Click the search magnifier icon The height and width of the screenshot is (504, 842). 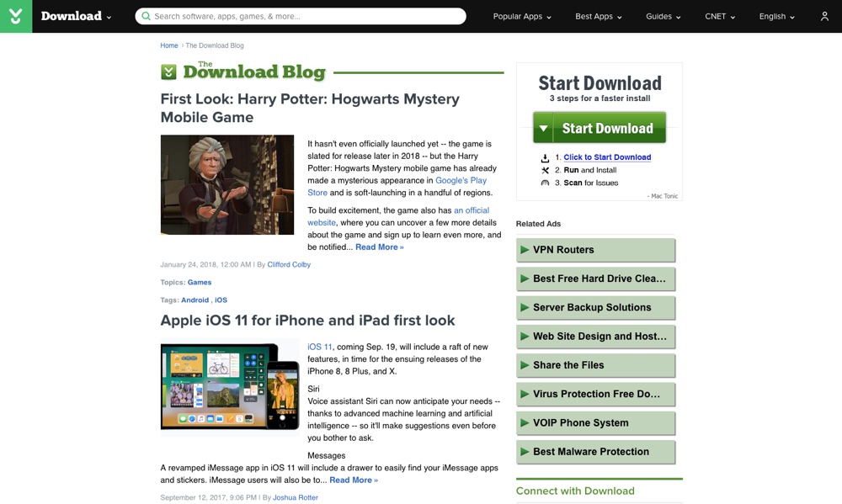[146, 16]
